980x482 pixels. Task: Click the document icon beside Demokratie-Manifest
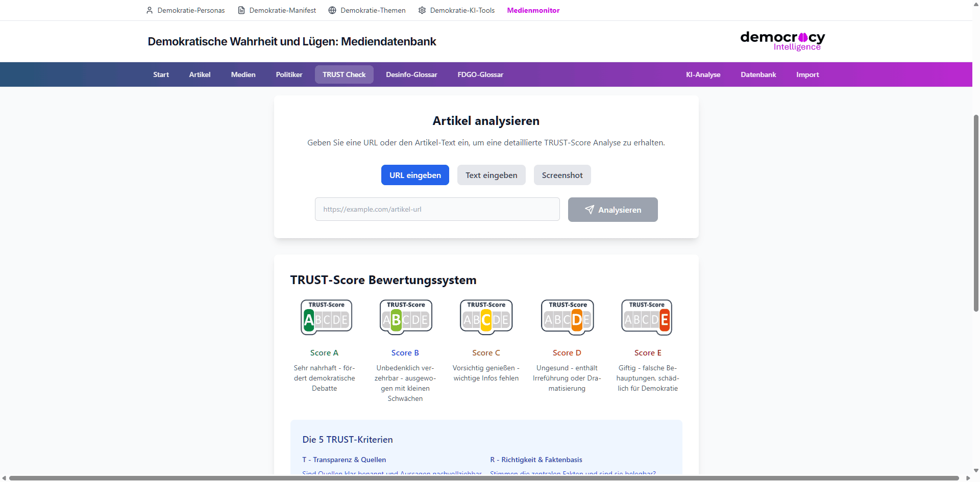[x=241, y=10]
